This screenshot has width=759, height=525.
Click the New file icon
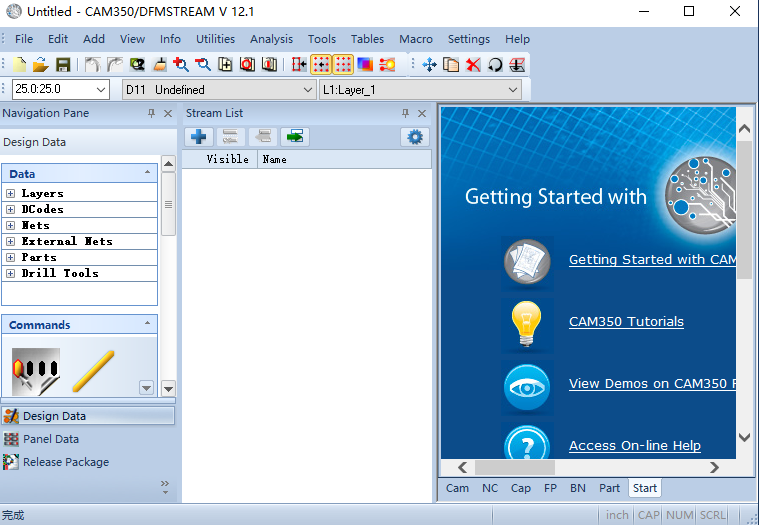pyautogui.click(x=19, y=64)
